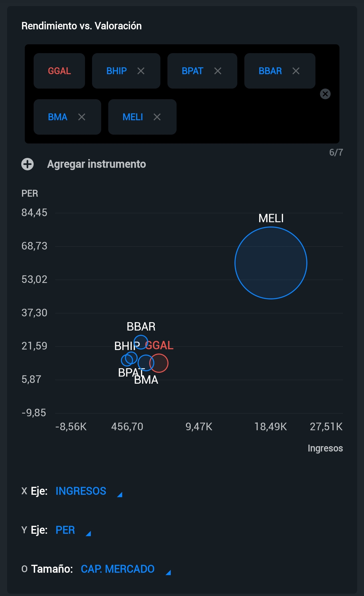Tap the BHIP chip label

point(117,71)
